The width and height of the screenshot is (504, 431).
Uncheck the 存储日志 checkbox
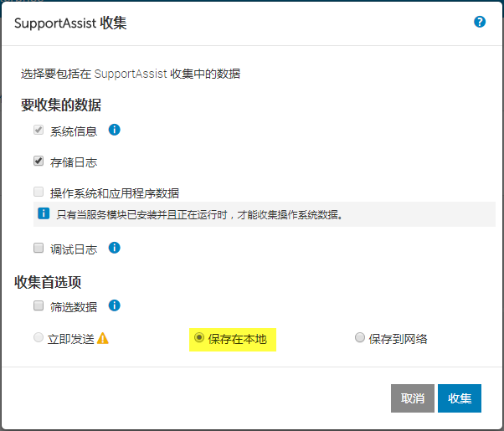(x=39, y=161)
